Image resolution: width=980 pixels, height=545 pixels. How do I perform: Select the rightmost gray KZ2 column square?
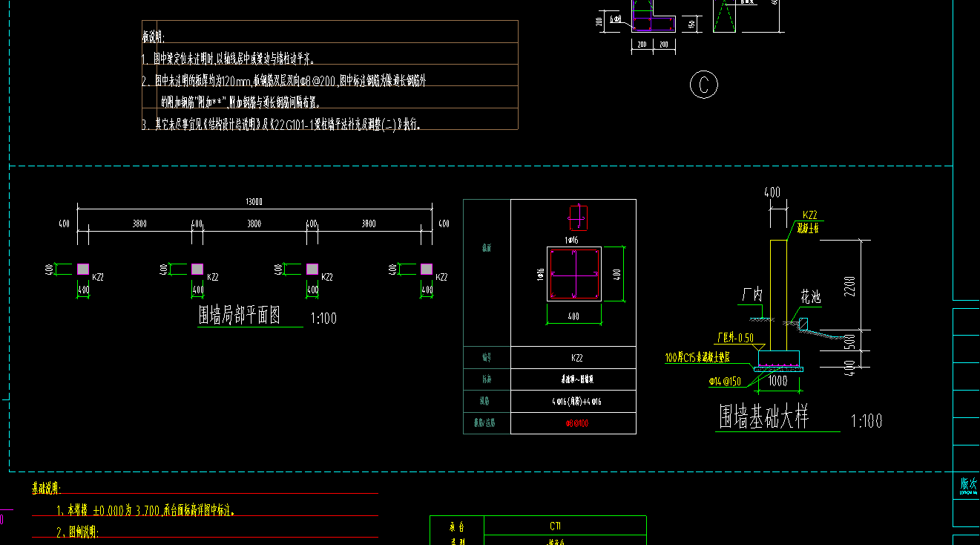pos(426,269)
